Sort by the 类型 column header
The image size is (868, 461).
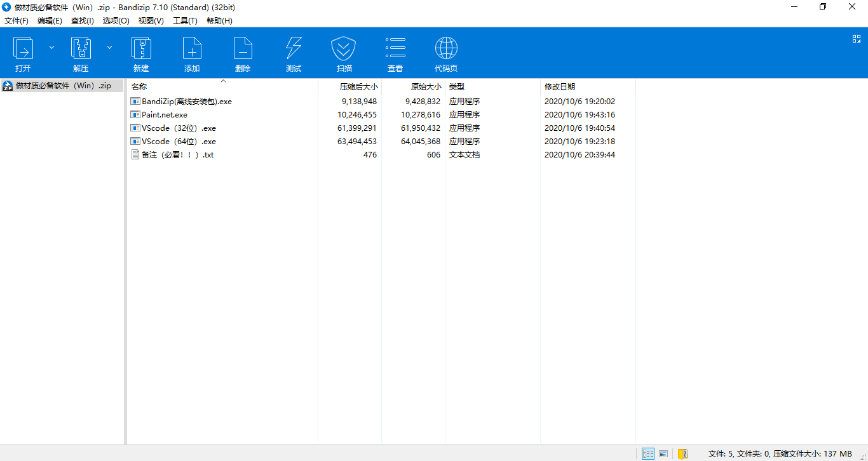[492, 86]
